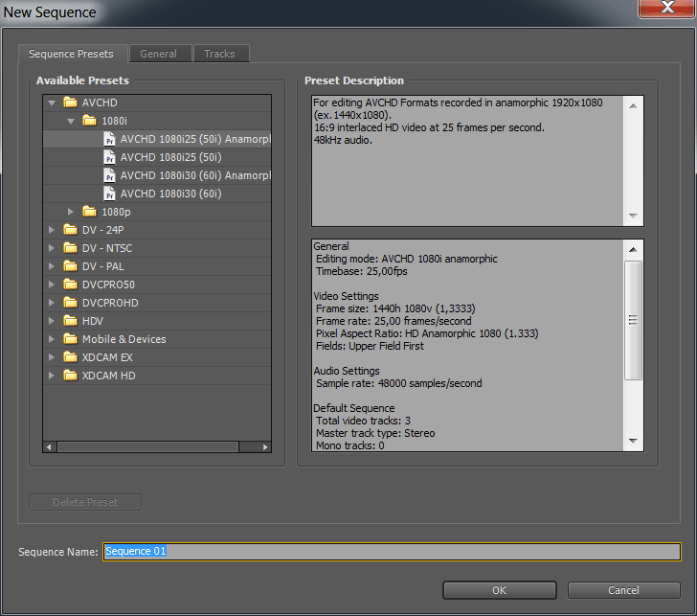The height and width of the screenshot is (616, 697).
Task: Click '48kHz audio.' in preset description
Action: point(343,140)
